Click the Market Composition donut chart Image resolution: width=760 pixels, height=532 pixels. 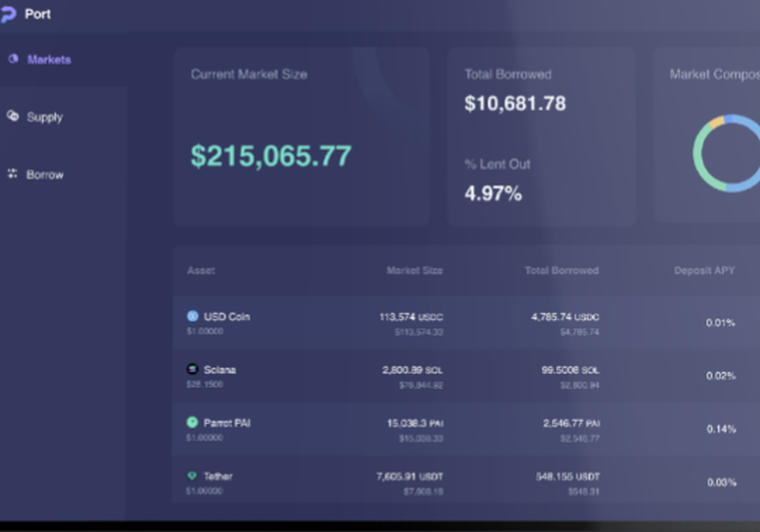727,153
